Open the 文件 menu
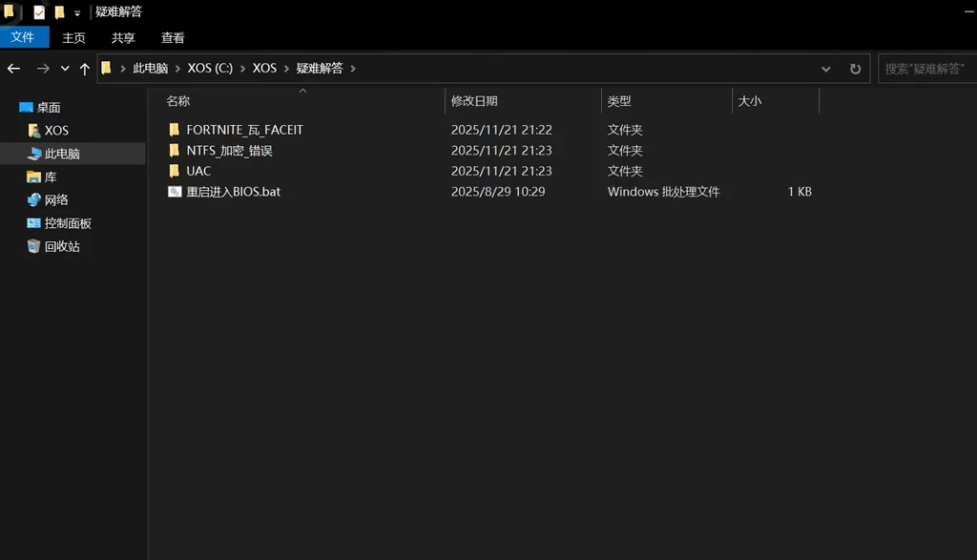Screen dimensions: 977x560 coord(23,37)
